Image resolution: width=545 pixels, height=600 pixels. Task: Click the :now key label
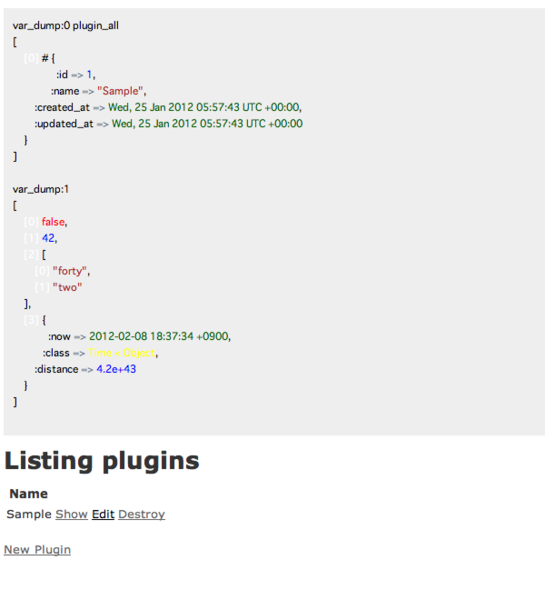[x=59, y=336]
